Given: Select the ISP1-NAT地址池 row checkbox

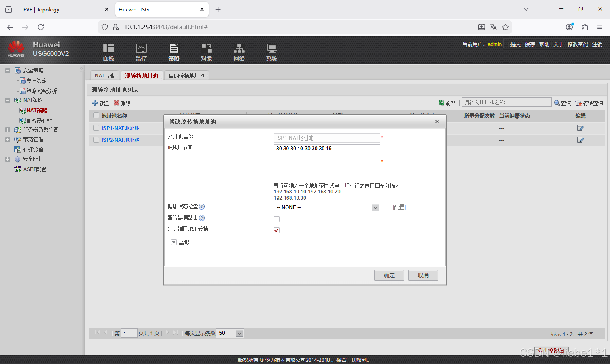Looking at the screenshot, I should coord(96,128).
